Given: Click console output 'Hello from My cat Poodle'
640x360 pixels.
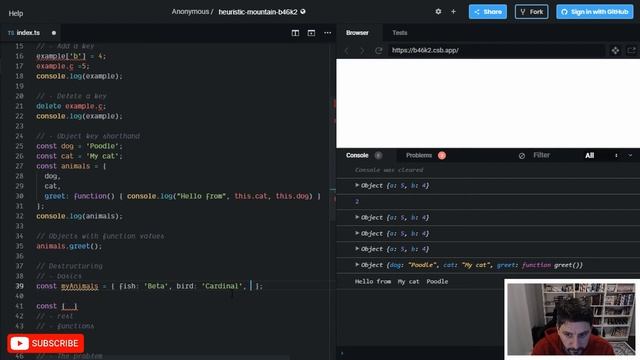Looking at the screenshot, I should tap(401, 282).
